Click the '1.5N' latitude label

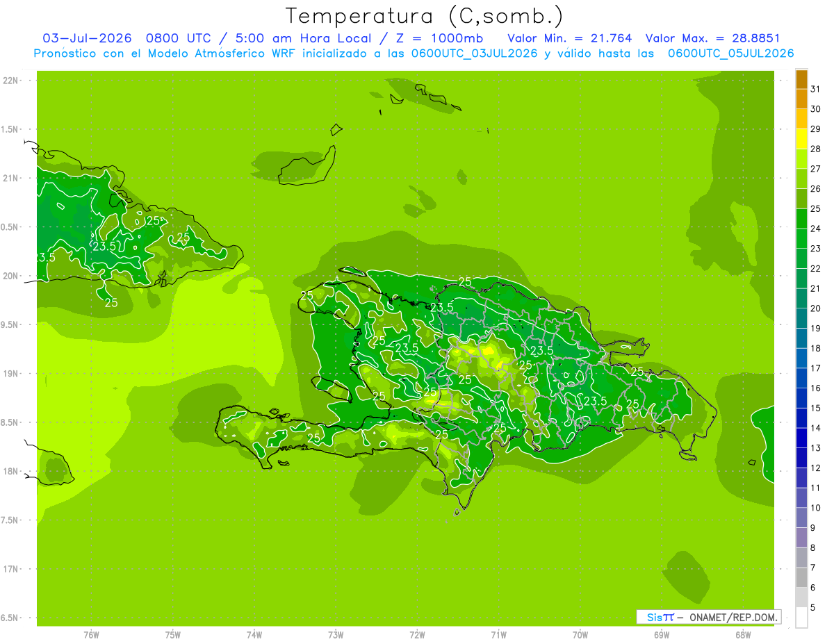(10, 129)
